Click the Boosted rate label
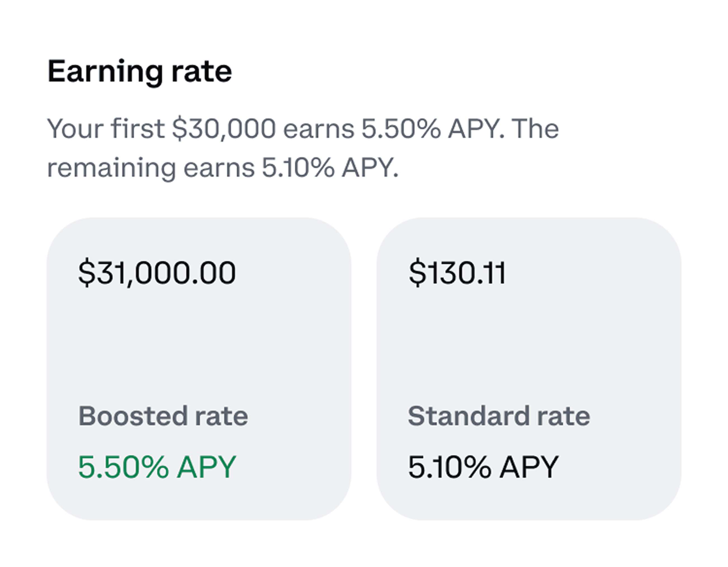This screenshot has width=728, height=567. (x=163, y=416)
